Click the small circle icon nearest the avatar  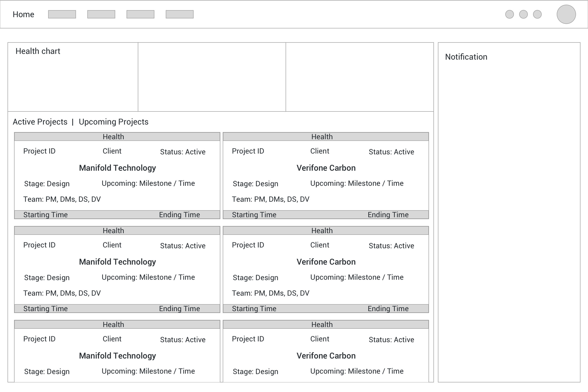point(537,14)
